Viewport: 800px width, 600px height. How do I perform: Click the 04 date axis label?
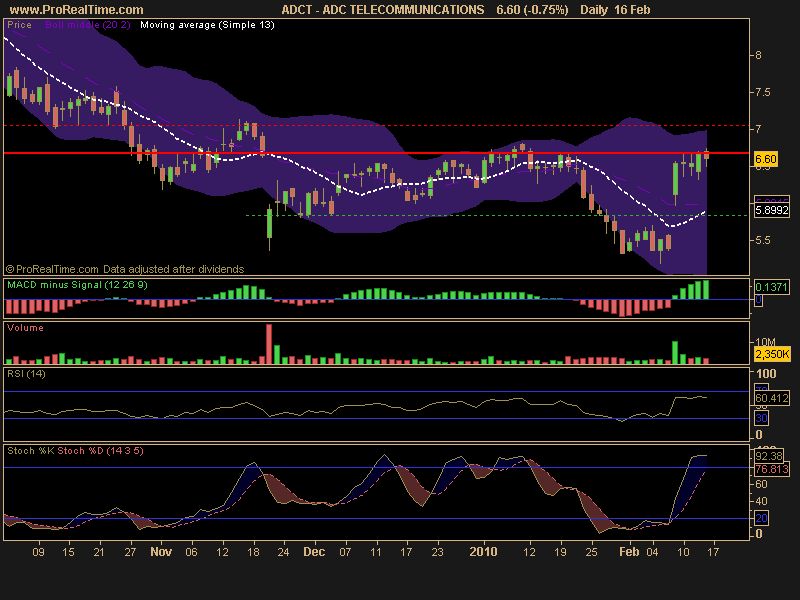(x=653, y=552)
